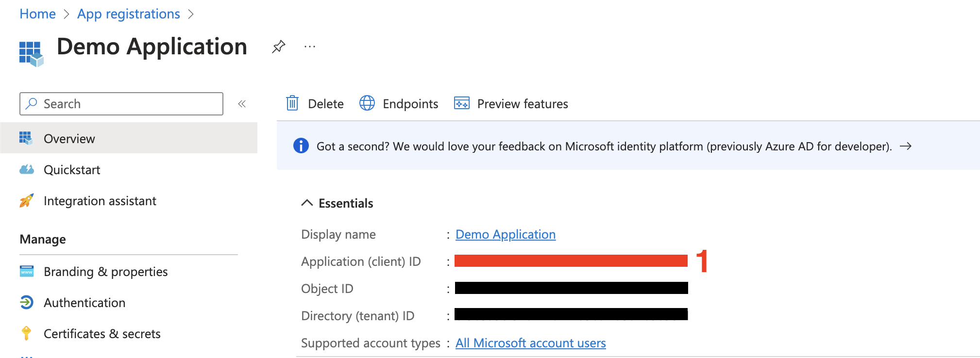Image resolution: width=980 pixels, height=358 pixels.
Task: Click All Microsoft account users link
Action: (530, 343)
